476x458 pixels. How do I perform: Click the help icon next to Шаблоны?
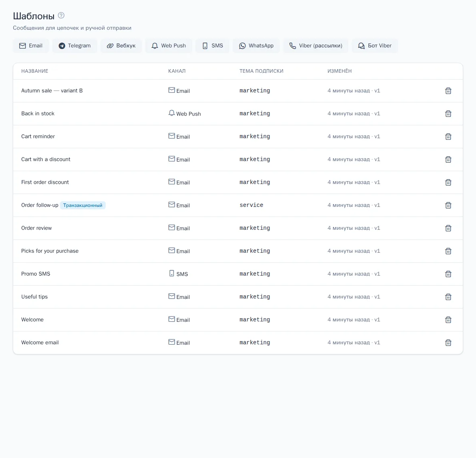tap(61, 15)
